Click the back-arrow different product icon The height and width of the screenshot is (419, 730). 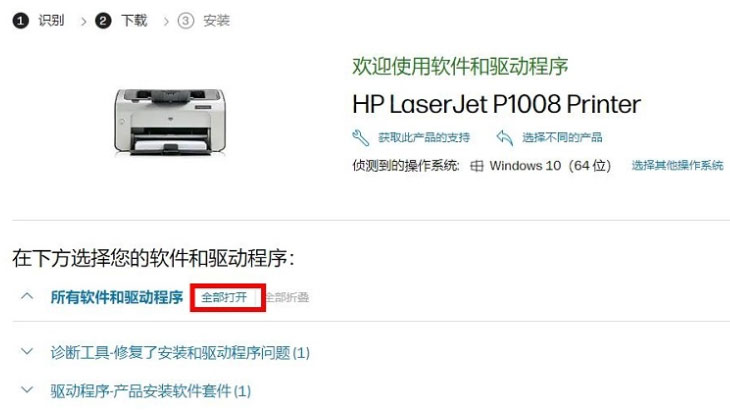504,138
